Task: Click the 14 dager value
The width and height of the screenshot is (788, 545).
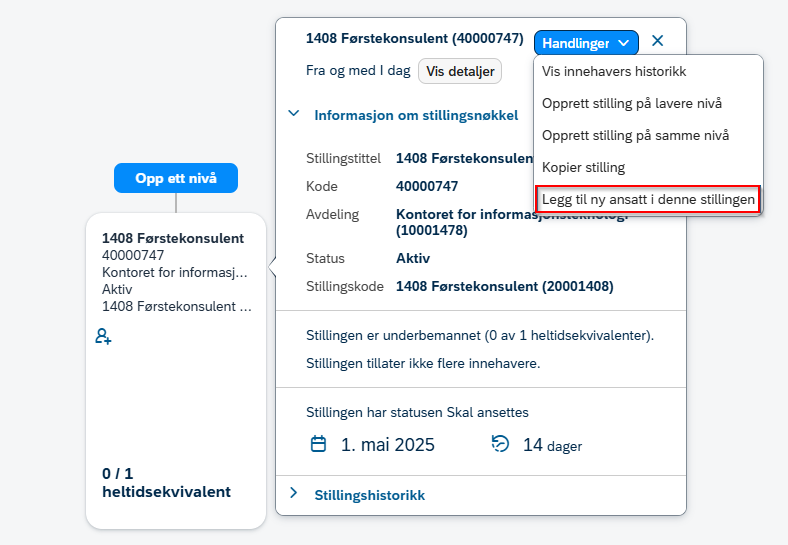Action: tap(552, 445)
